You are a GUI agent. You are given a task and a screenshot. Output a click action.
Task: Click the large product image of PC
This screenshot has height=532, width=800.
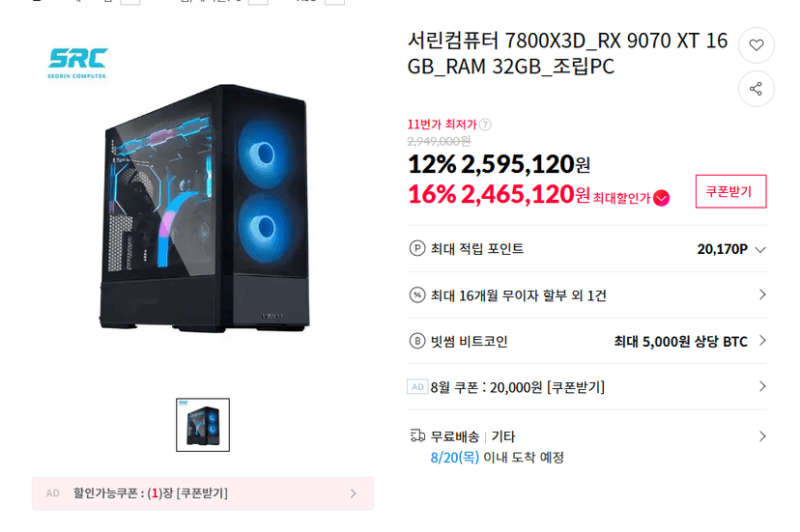[205, 210]
